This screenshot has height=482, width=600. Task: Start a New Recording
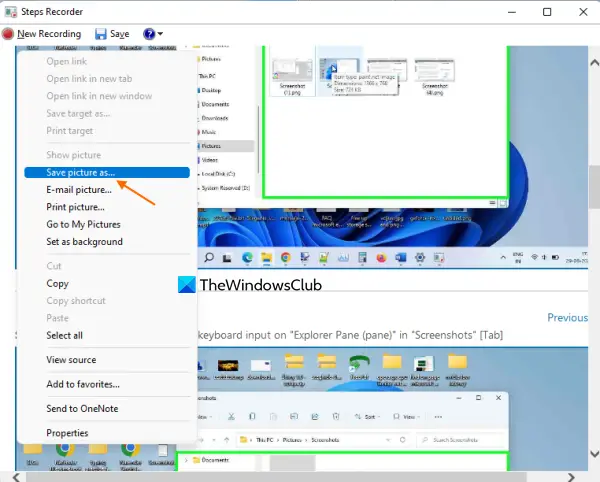[42, 34]
